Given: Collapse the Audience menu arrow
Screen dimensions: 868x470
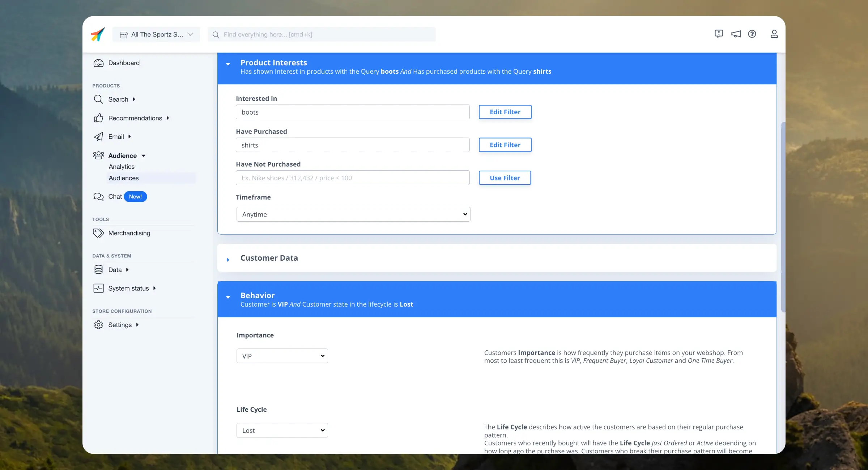Looking at the screenshot, I should tap(143, 156).
